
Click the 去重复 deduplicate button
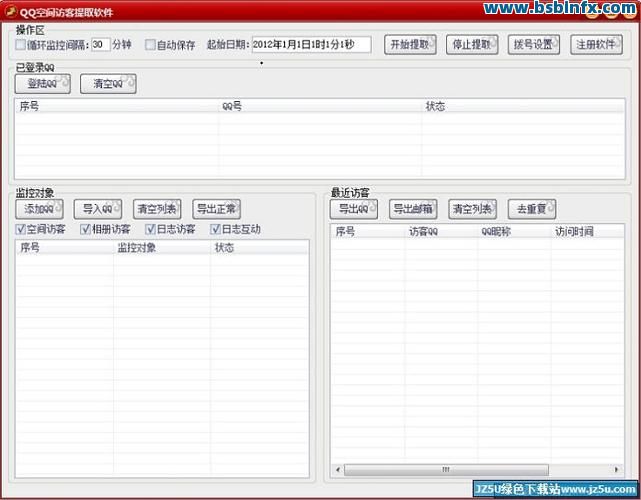click(532, 209)
